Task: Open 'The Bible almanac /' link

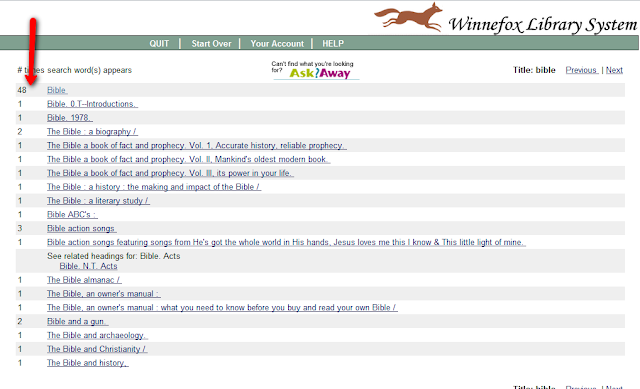Action: point(84,280)
